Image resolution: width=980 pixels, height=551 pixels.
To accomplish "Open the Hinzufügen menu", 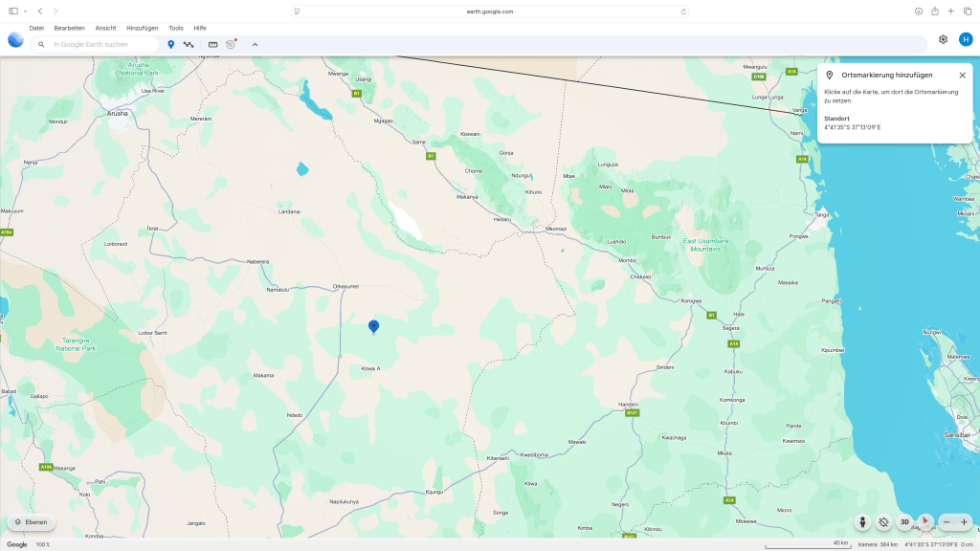I will (x=142, y=28).
